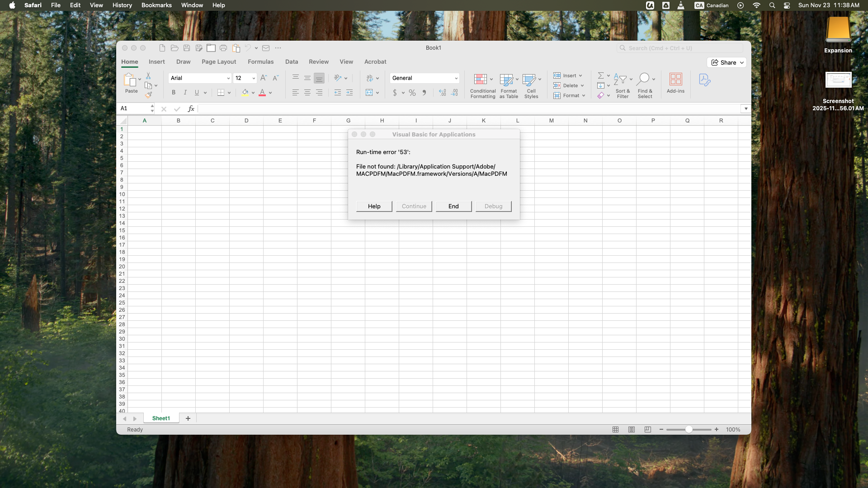Screen dimensions: 868x488
Task: Open the Bookmarks menu in the menu bar
Action: [156, 5]
